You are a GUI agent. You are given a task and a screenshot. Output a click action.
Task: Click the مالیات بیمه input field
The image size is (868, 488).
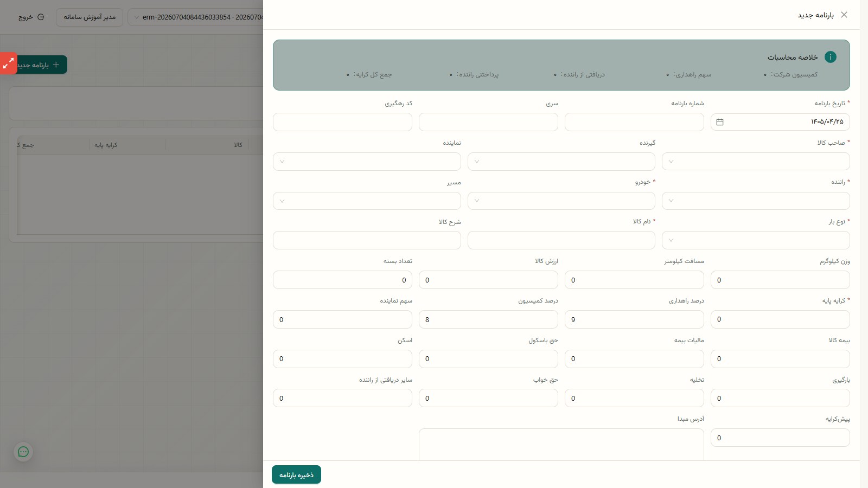(634, 359)
